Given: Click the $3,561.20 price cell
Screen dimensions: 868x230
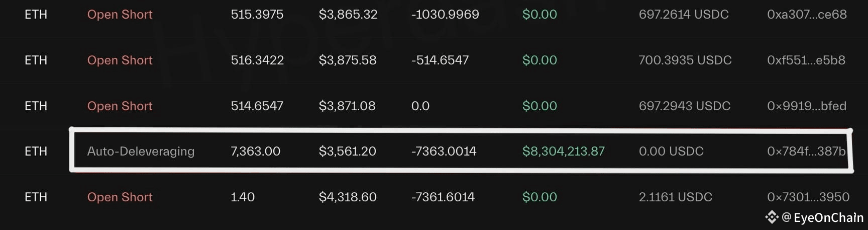Looking at the screenshot, I should (x=347, y=151).
